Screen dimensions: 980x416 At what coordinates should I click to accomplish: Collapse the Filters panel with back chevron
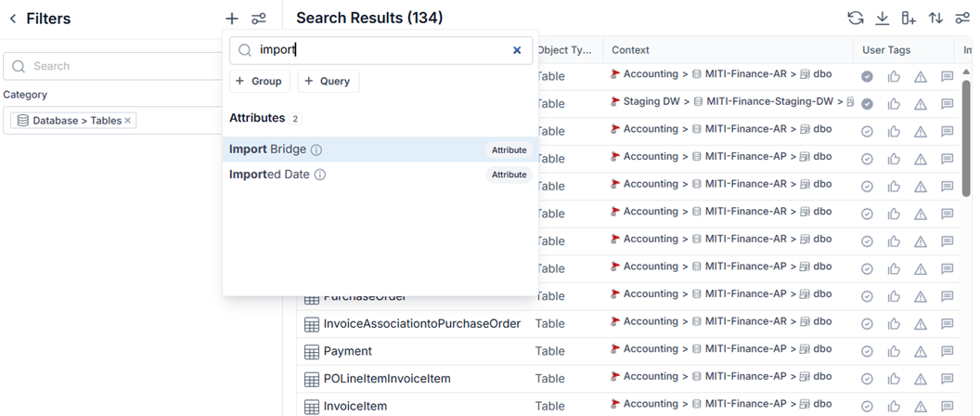[x=12, y=19]
